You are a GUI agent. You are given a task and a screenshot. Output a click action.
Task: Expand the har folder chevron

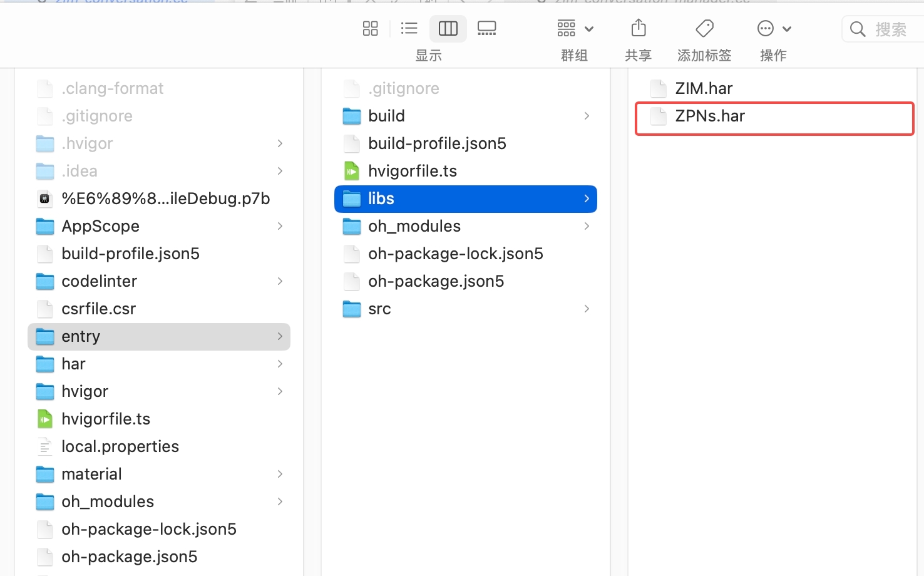[280, 364]
